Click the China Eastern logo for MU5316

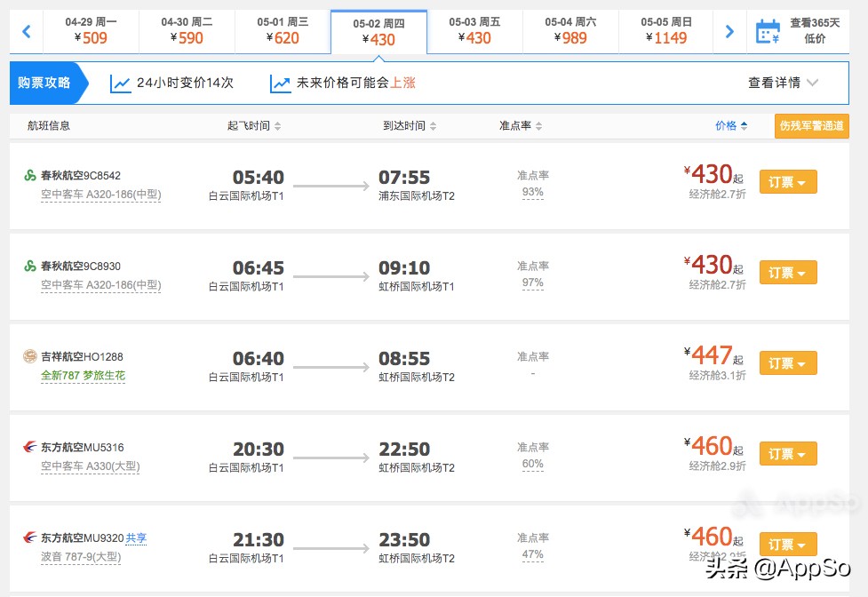coord(30,447)
